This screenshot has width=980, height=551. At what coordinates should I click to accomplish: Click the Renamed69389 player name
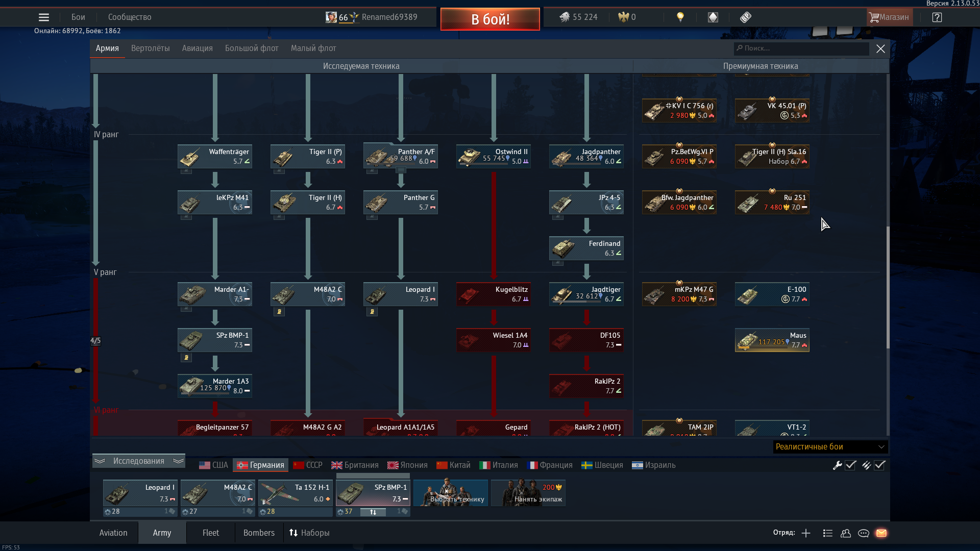(x=389, y=17)
